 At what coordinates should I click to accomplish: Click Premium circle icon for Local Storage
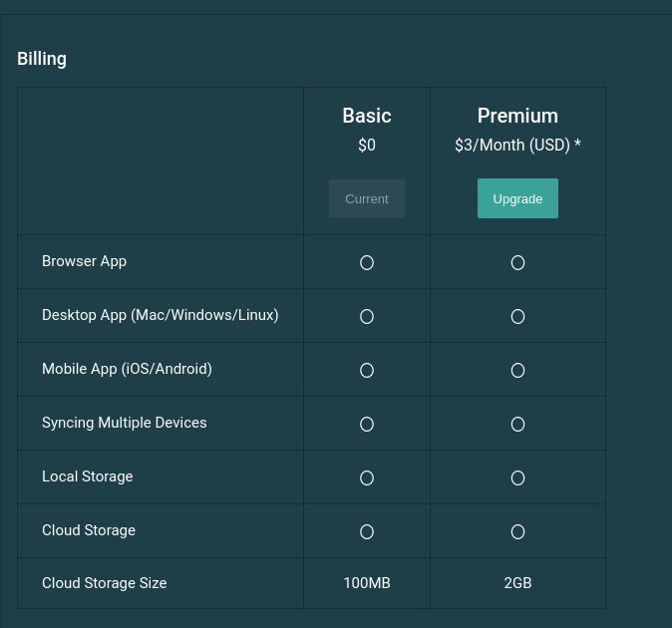click(517, 477)
